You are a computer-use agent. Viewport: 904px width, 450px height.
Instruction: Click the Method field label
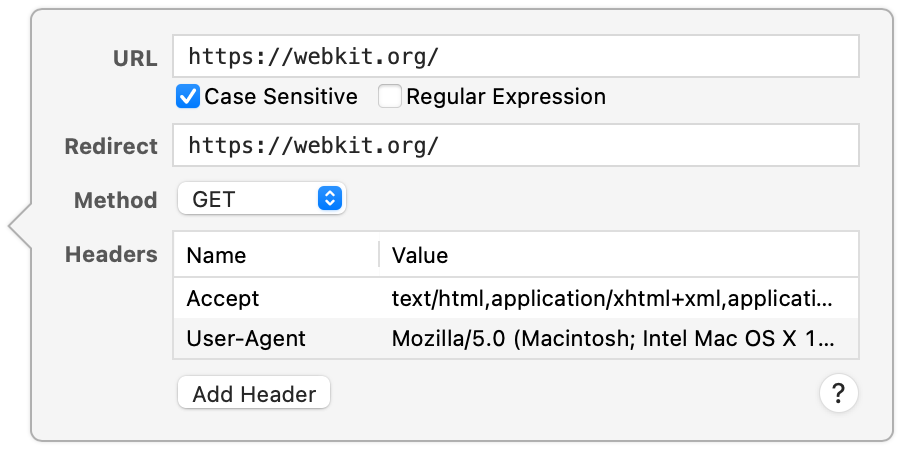(116, 200)
